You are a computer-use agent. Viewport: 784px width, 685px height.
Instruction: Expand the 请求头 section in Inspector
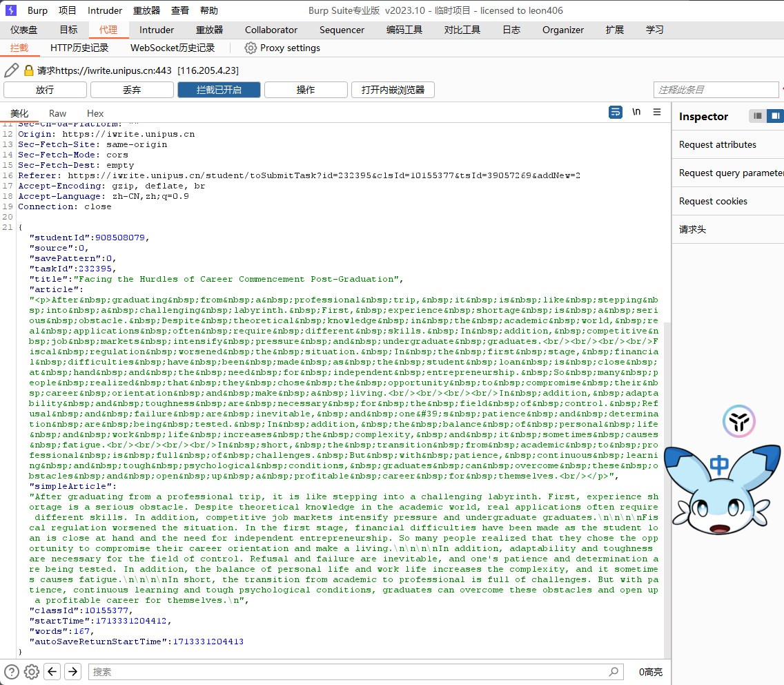tap(692, 229)
